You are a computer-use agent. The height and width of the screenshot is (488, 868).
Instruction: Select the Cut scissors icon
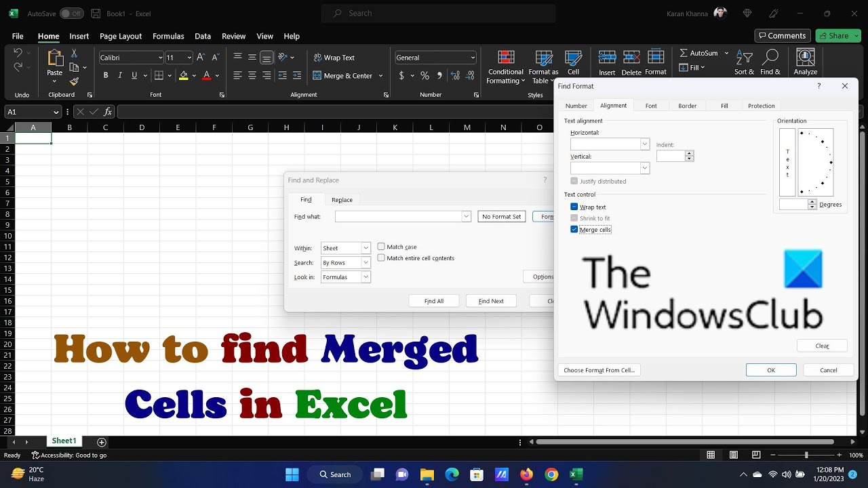[75, 53]
